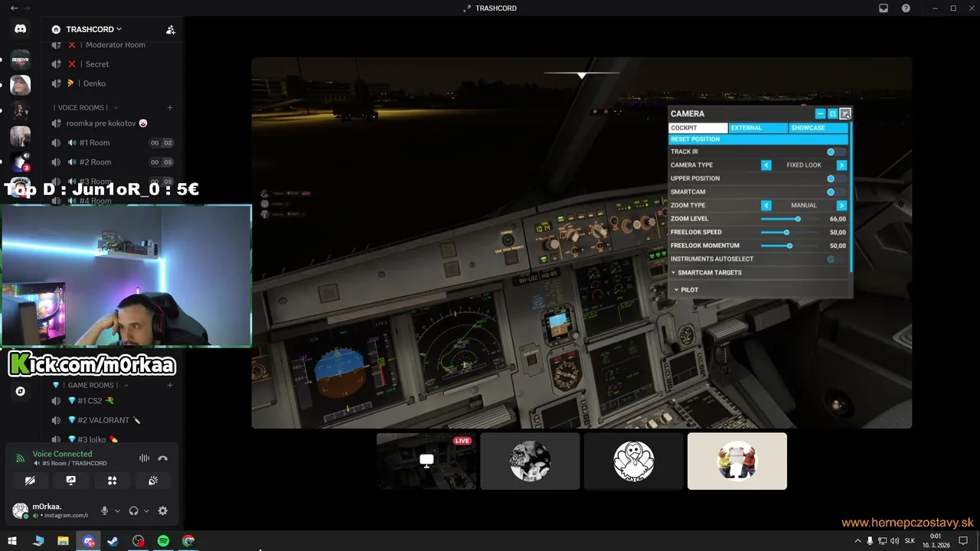The image size is (980, 551).
Task: Join the roomka pre kokotov channel
Action: tap(113, 123)
